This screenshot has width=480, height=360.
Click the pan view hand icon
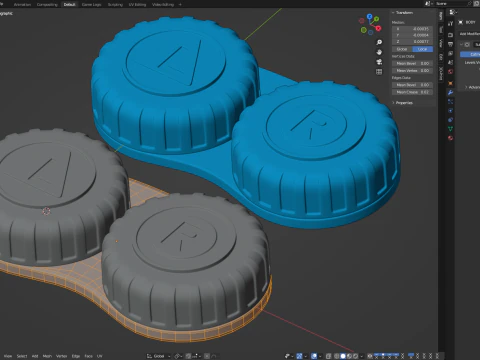coord(379,52)
